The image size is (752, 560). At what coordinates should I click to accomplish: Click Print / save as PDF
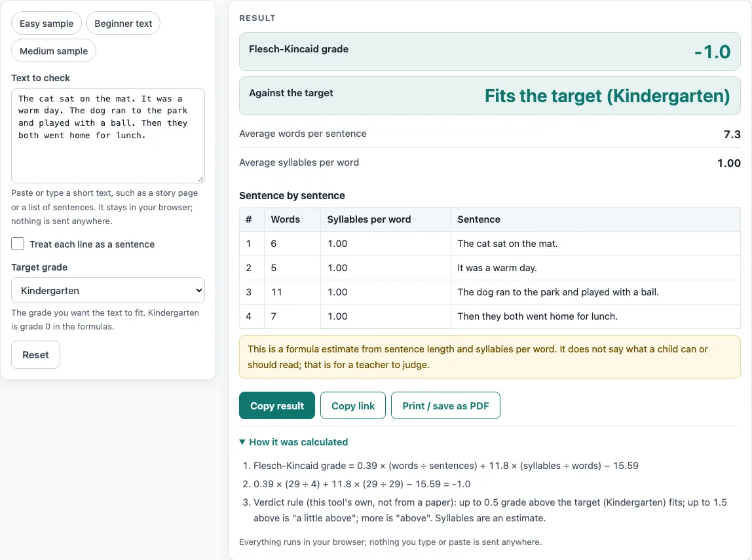click(x=445, y=405)
